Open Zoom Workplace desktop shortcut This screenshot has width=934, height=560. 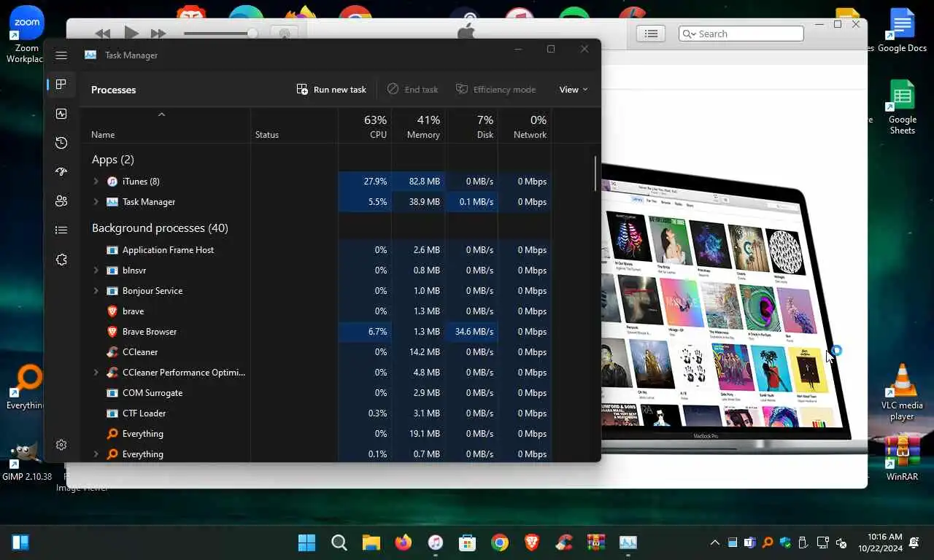[27, 35]
